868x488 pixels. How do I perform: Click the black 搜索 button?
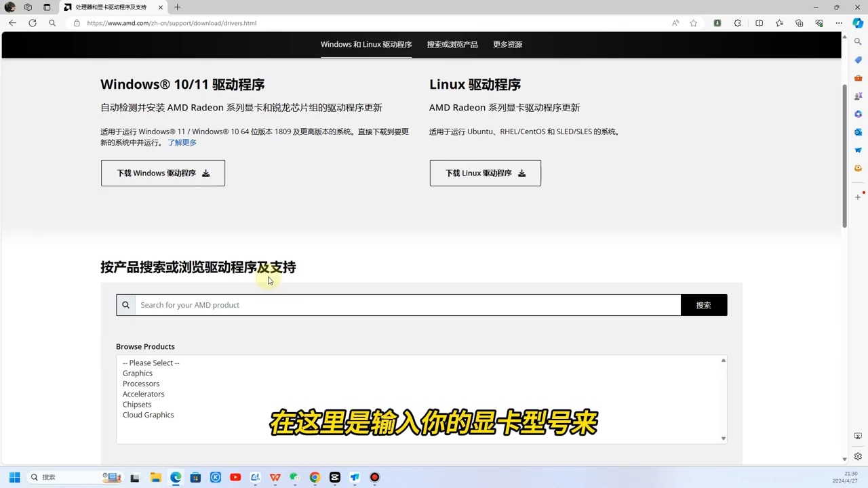pyautogui.click(x=703, y=305)
